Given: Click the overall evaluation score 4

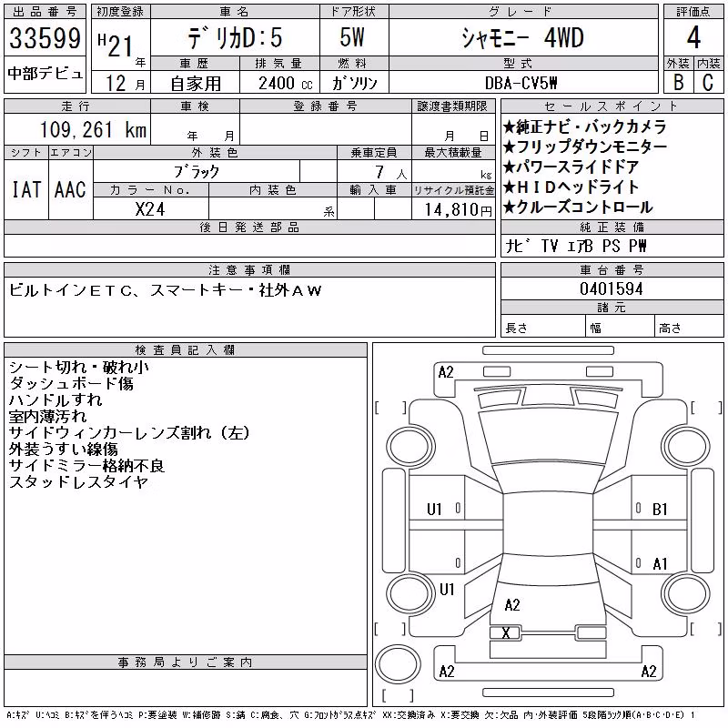Looking at the screenshot, I should [693, 37].
